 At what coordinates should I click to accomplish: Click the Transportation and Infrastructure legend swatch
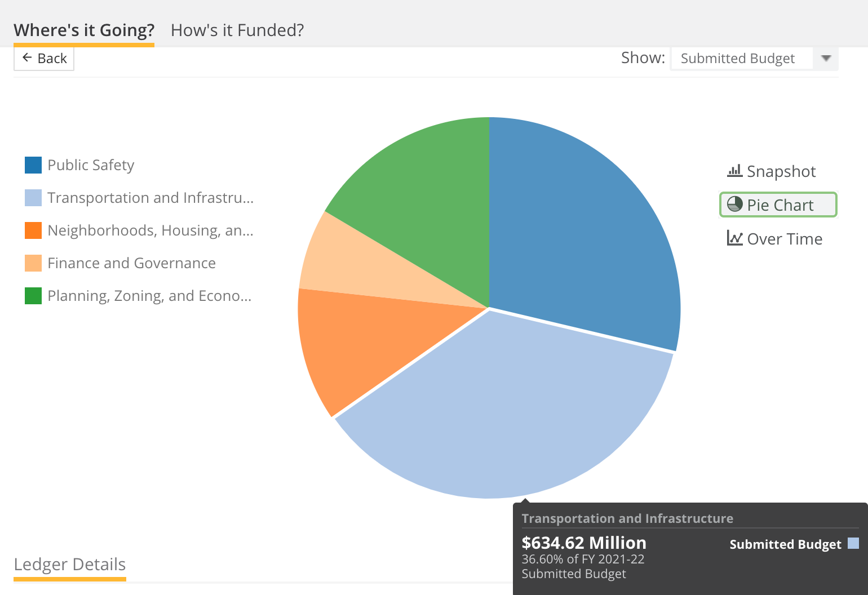pos(33,198)
